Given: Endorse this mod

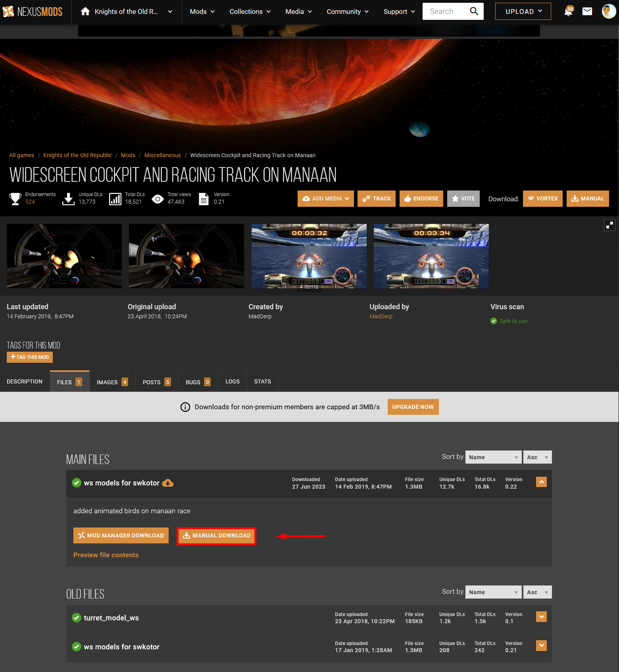Looking at the screenshot, I should coord(421,198).
